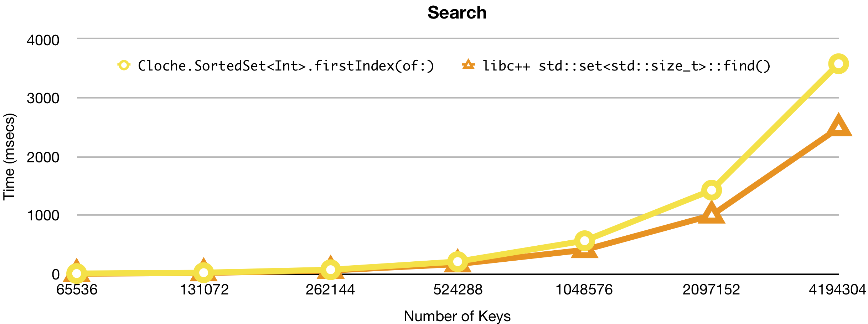Click the "Number of Keys" axis title

pyautogui.click(x=457, y=316)
